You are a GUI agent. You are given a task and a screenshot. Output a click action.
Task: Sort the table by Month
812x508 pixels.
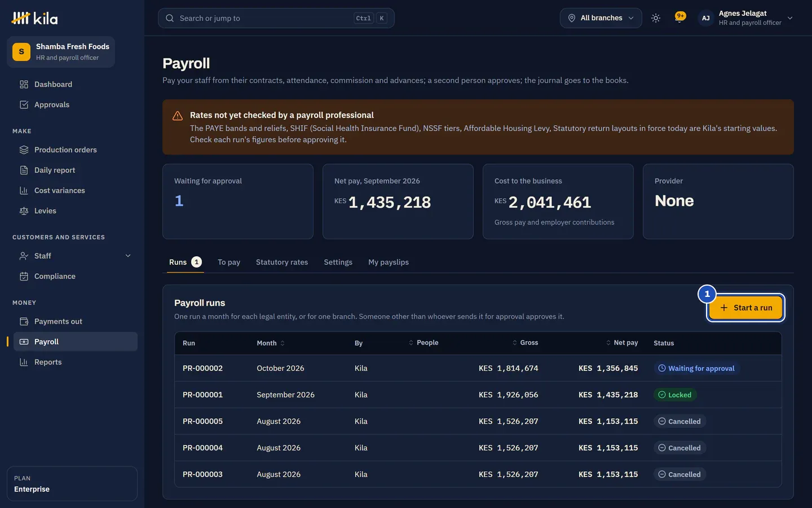(271, 343)
